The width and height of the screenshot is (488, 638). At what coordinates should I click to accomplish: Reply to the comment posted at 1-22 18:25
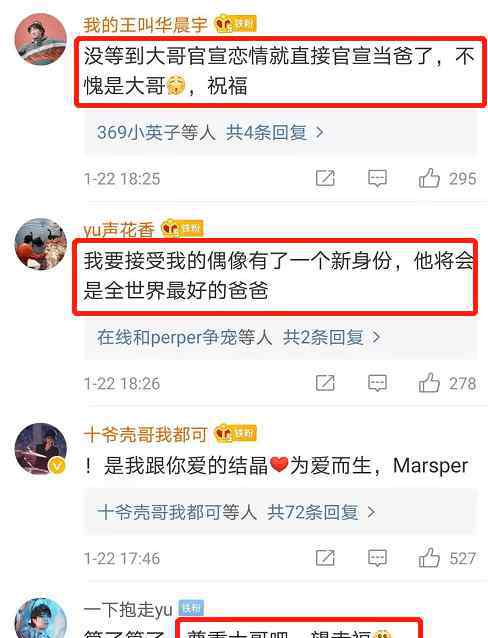(377, 178)
